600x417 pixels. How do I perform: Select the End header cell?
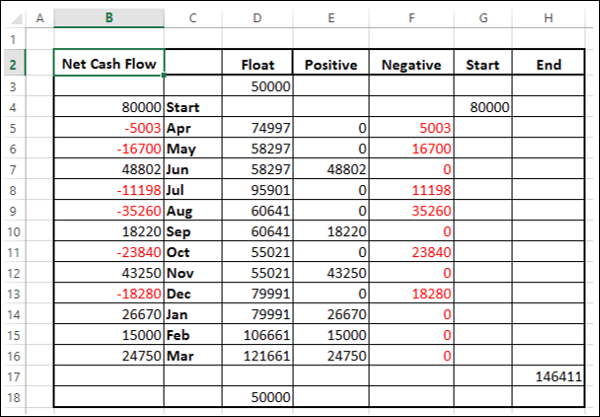(x=548, y=64)
